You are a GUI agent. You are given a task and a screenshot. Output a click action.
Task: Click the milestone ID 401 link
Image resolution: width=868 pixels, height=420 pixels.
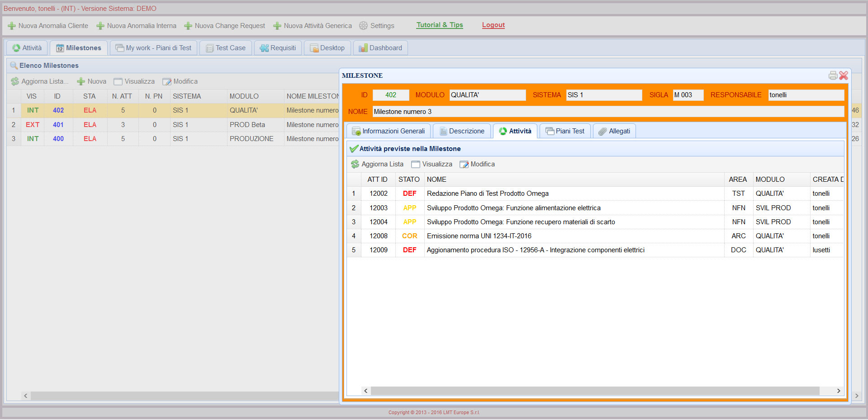tap(58, 125)
